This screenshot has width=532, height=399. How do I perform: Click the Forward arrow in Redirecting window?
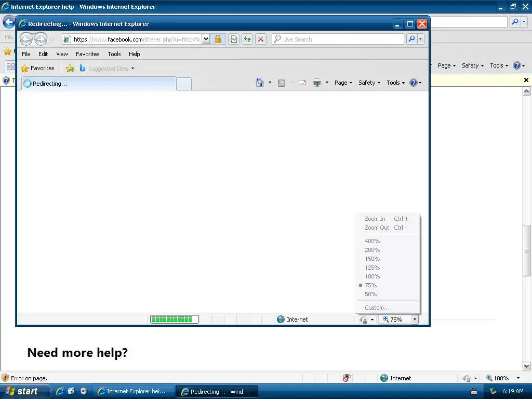(x=41, y=39)
